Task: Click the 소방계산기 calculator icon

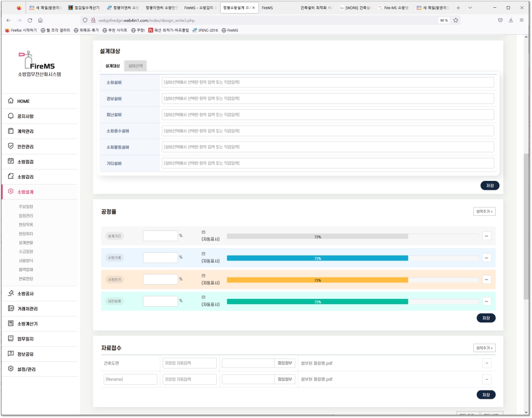Action: (11, 323)
